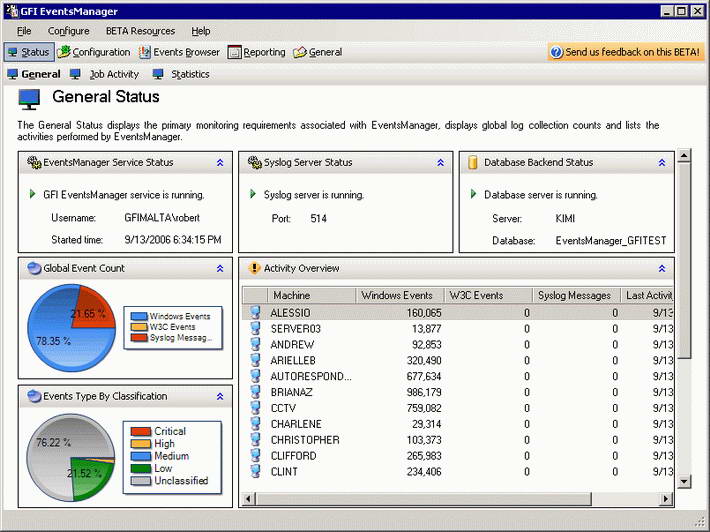Click the Activity Overview warning icon
Image resolution: width=710 pixels, height=532 pixels.
click(254, 268)
